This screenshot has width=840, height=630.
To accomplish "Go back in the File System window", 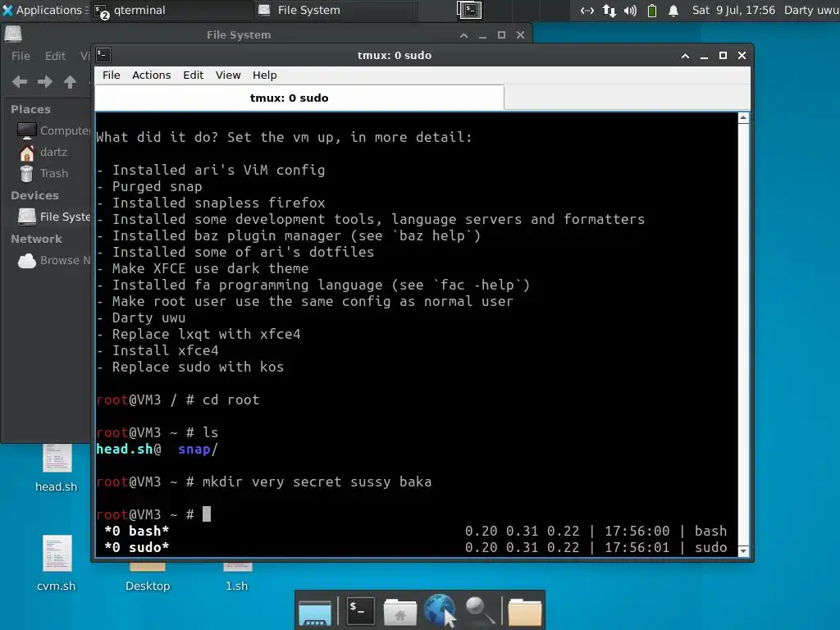I will click(x=20, y=82).
